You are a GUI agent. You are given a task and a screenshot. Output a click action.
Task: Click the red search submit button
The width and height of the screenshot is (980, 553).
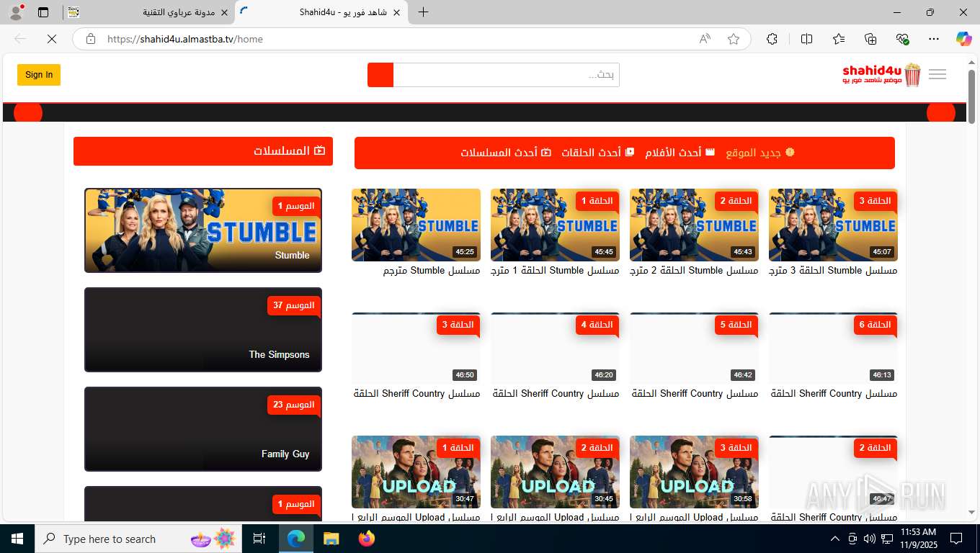[x=380, y=75]
